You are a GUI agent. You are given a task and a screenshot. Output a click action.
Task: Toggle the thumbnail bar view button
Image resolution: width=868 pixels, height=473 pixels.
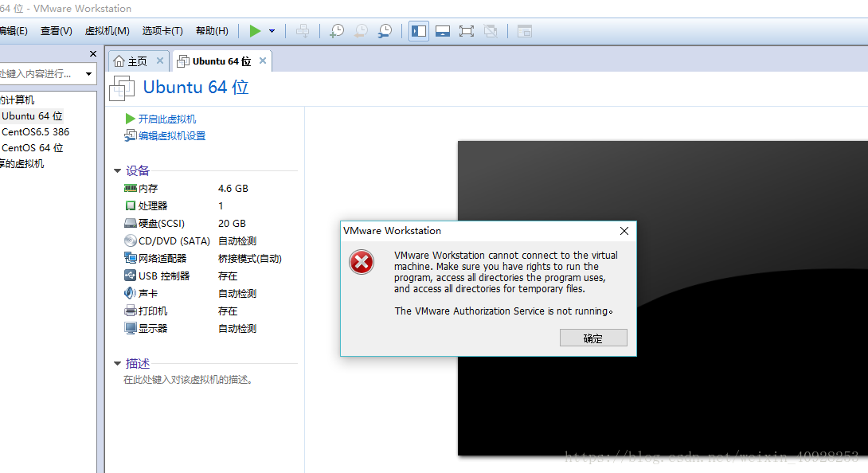(442, 31)
